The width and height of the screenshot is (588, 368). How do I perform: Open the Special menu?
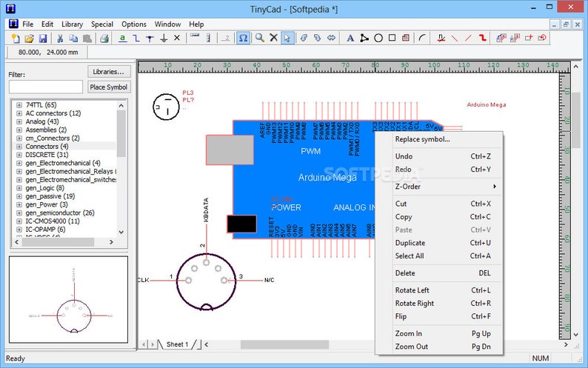click(x=102, y=24)
